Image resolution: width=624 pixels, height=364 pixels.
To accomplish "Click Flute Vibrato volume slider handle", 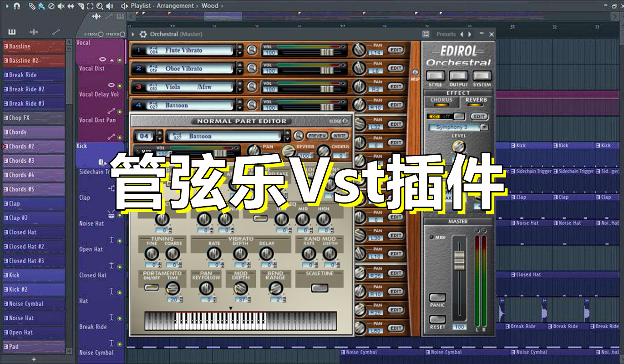I will 326,52.
